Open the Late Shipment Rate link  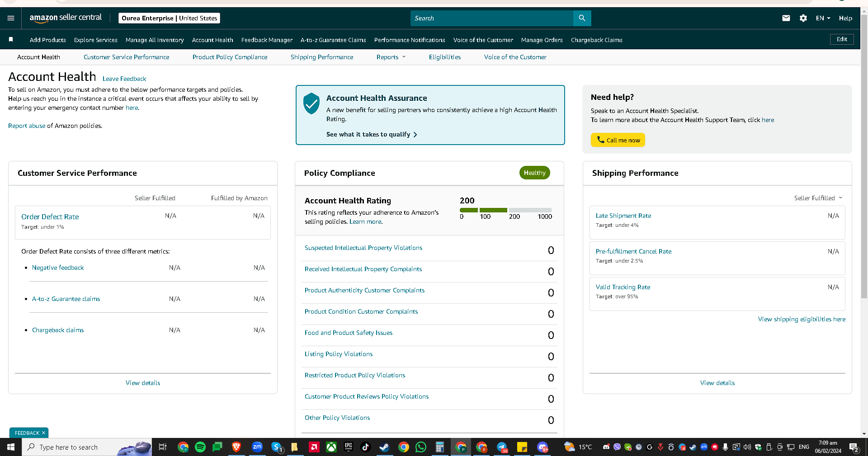pos(623,216)
